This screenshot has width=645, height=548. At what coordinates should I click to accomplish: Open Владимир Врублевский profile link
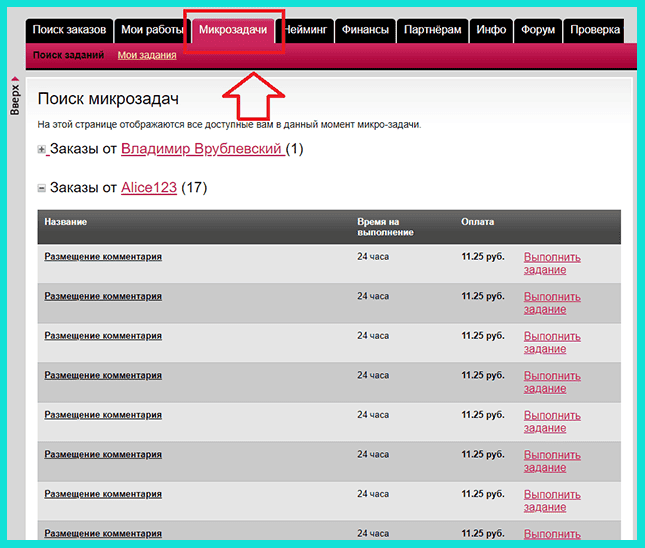201,149
